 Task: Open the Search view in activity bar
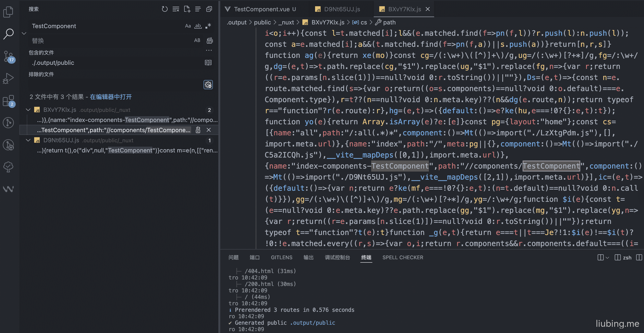click(8, 34)
